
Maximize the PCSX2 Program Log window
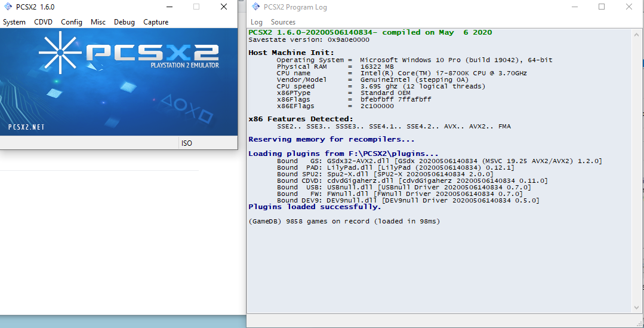[x=602, y=7]
